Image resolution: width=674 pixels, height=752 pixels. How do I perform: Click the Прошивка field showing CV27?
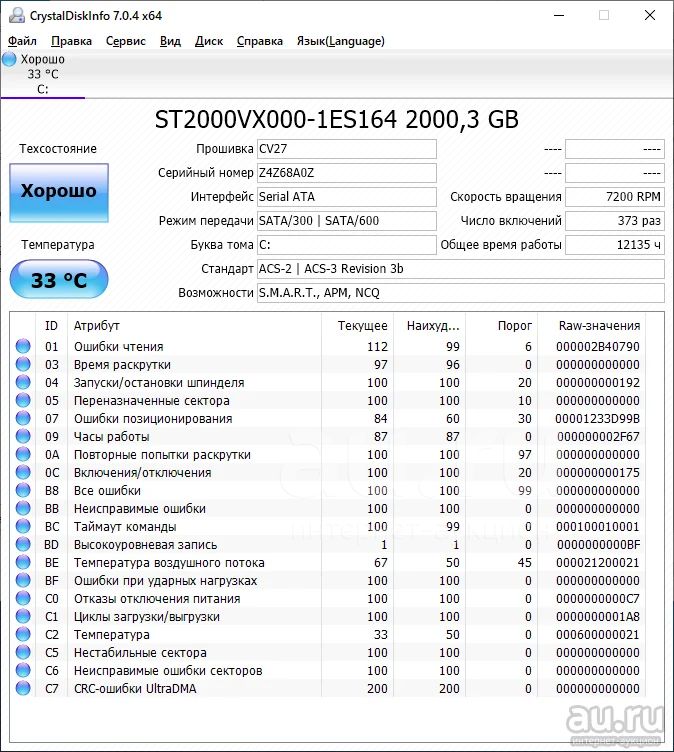pyautogui.click(x=347, y=149)
